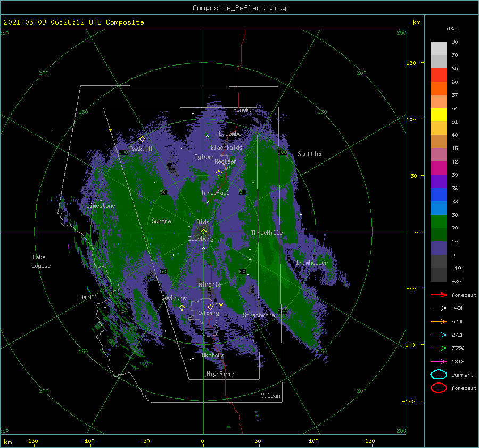
Task: Click the ThreeHills town label
Action: click(x=267, y=233)
